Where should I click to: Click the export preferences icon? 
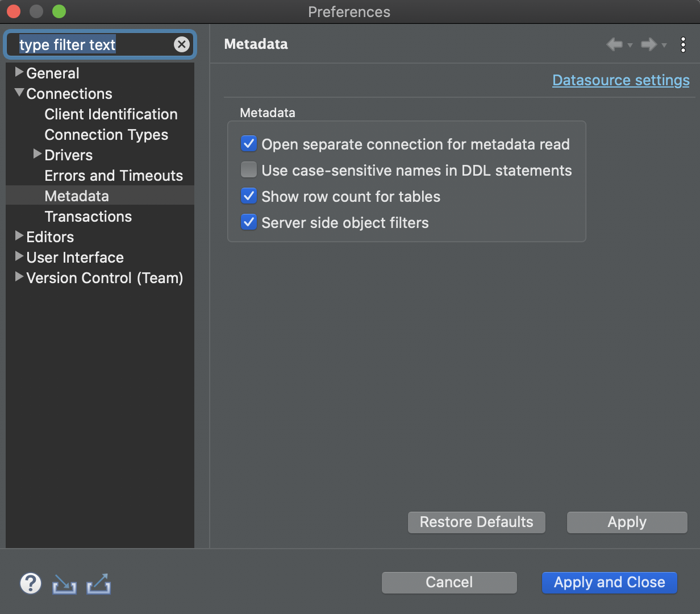pyautogui.click(x=98, y=583)
